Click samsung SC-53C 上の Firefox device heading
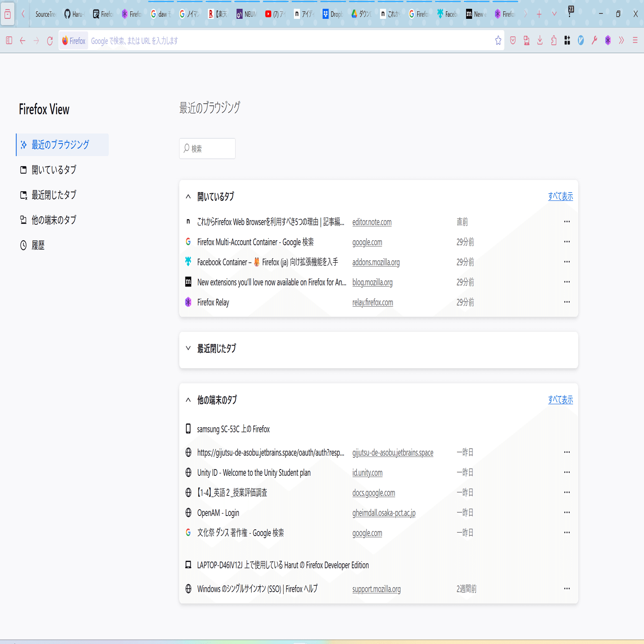The height and width of the screenshot is (644, 644). coord(233,429)
